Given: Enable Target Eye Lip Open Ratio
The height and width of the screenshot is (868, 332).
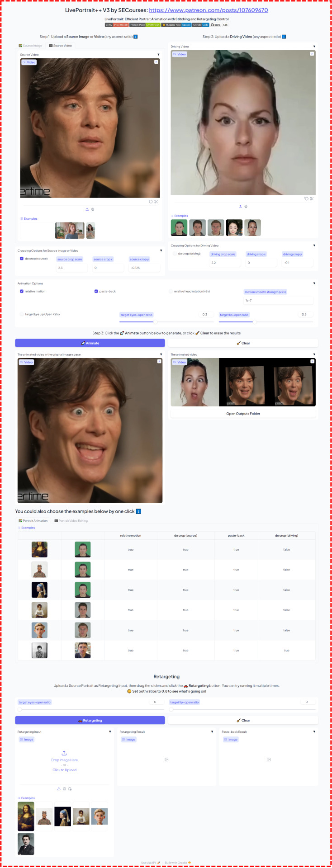Looking at the screenshot, I should pos(22,314).
